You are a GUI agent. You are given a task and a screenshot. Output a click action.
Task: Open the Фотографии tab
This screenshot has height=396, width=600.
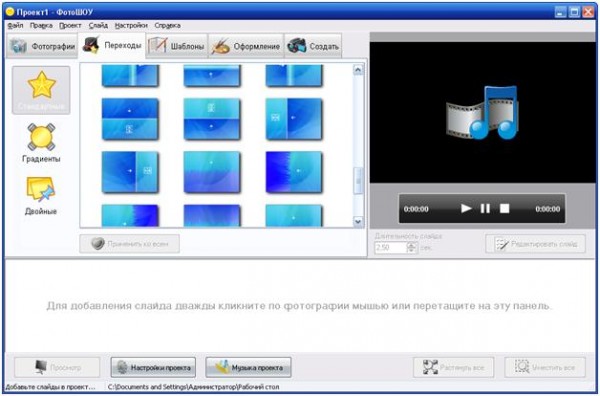click(42, 46)
